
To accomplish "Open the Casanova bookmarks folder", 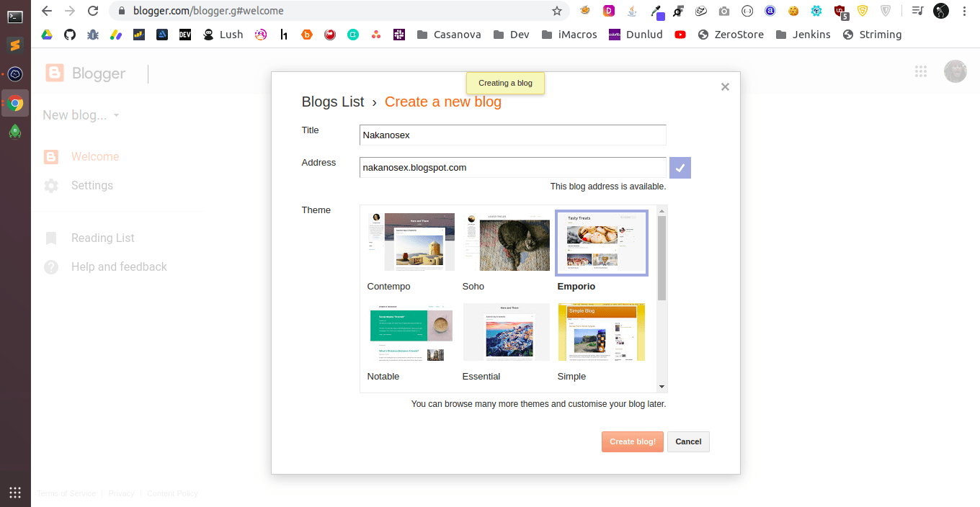I will [448, 34].
